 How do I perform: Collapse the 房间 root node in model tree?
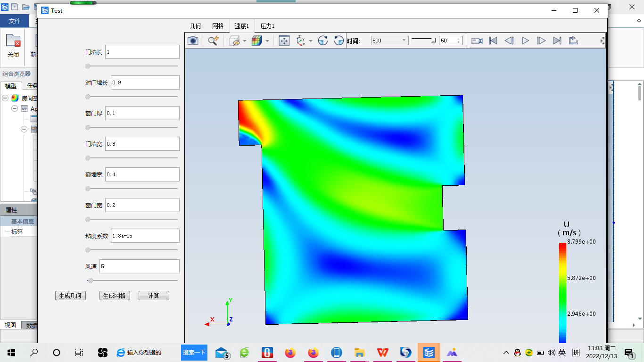click(x=5, y=98)
